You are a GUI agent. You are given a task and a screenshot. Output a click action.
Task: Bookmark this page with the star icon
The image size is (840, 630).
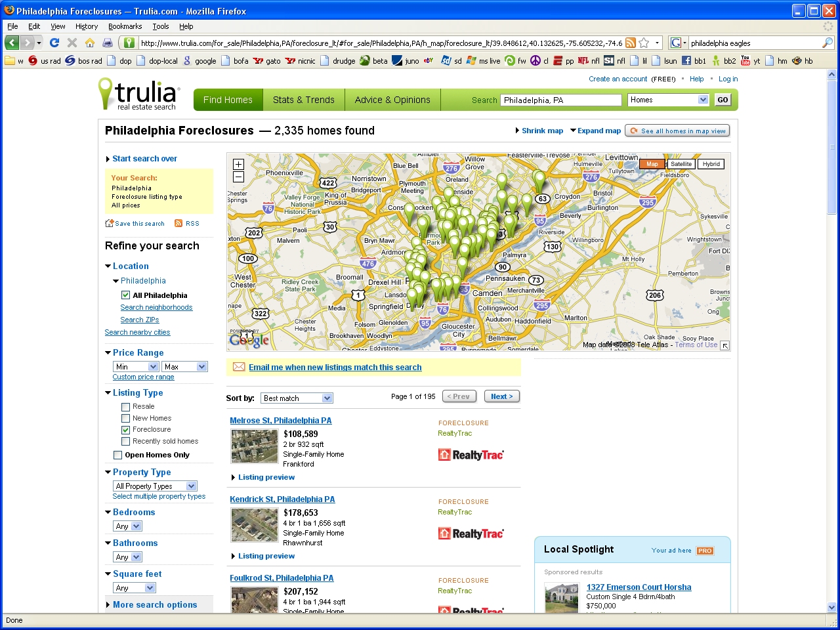[644, 43]
